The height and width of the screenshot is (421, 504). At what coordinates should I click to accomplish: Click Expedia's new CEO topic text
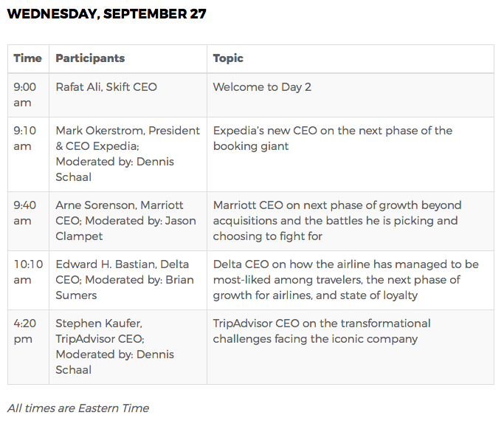[x=332, y=138]
